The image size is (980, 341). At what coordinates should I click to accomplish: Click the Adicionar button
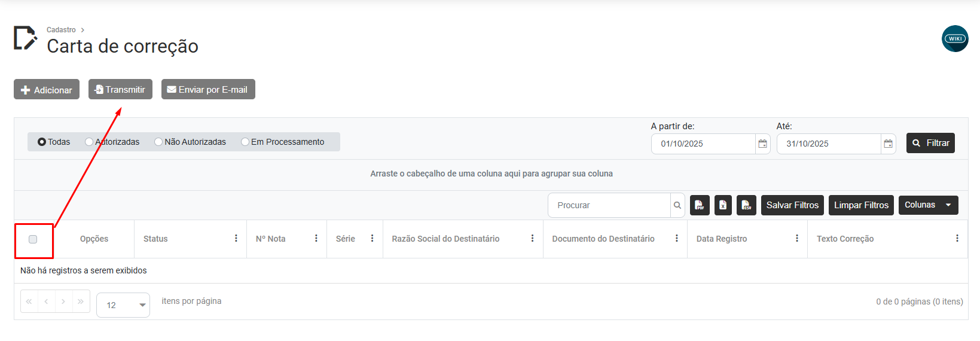tap(47, 90)
